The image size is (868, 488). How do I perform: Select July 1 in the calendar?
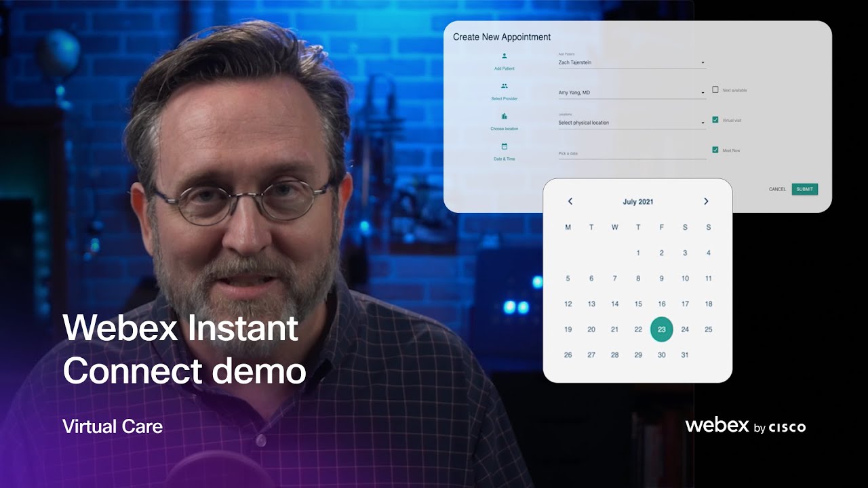tap(638, 253)
